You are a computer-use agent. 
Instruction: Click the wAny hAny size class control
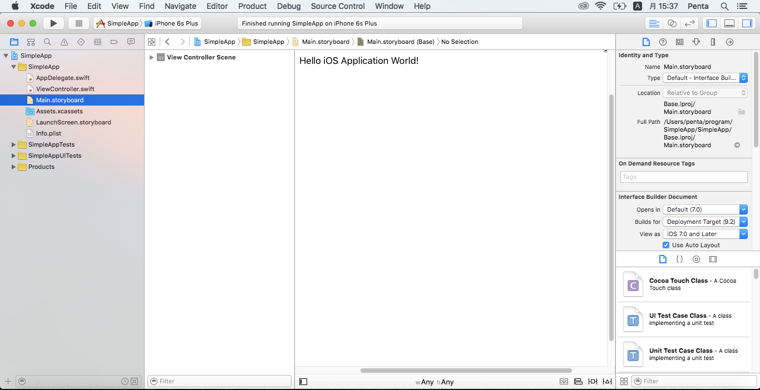[435, 382]
